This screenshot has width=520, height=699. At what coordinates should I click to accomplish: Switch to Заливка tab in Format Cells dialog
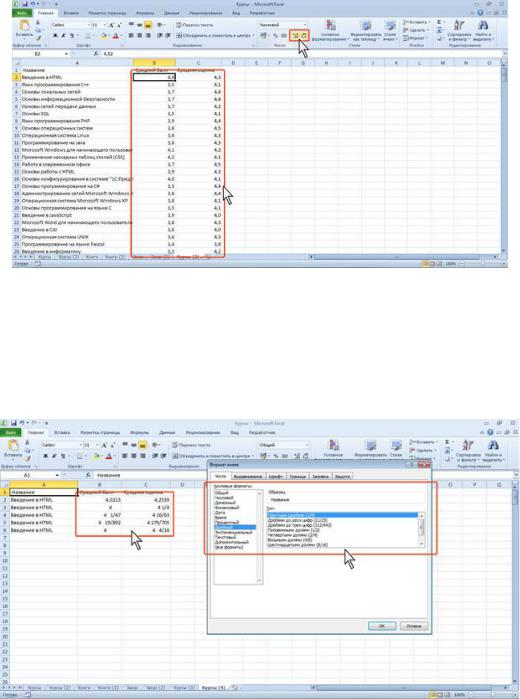320,477
